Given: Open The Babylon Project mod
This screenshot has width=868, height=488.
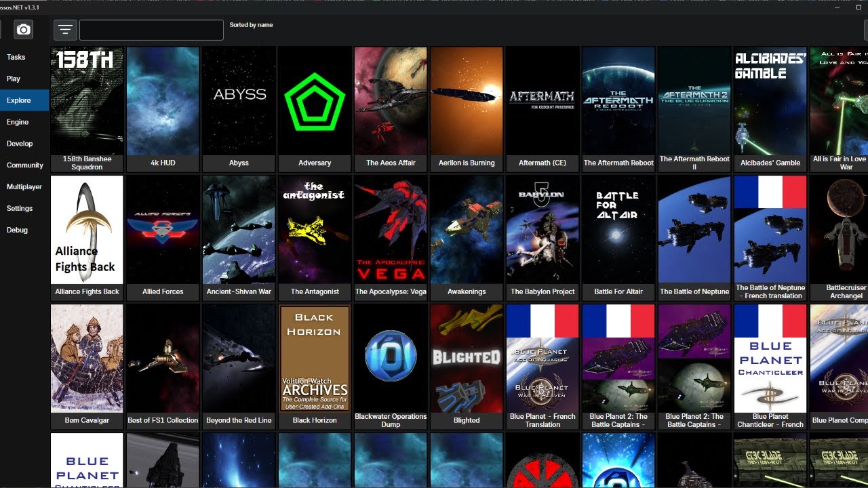Looking at the screenshot, I should 542,237.
